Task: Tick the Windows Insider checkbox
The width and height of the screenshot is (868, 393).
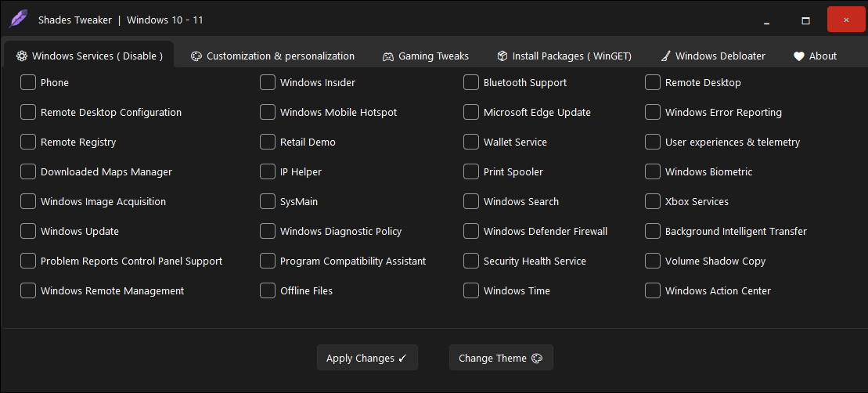Action: (268, 82)
